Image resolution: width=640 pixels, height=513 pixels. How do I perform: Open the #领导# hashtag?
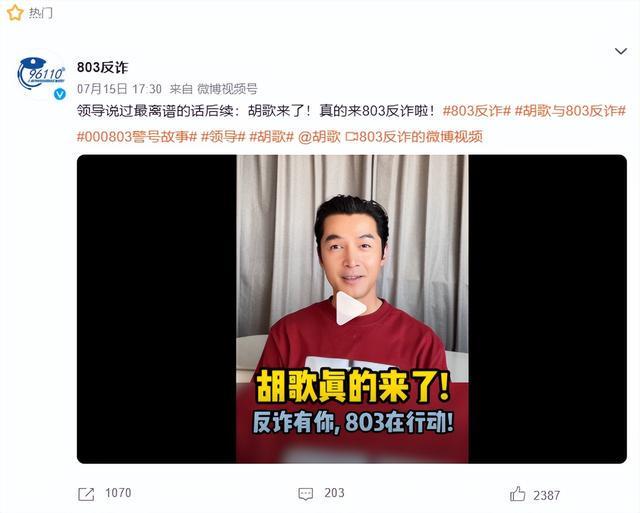(223, 136)
